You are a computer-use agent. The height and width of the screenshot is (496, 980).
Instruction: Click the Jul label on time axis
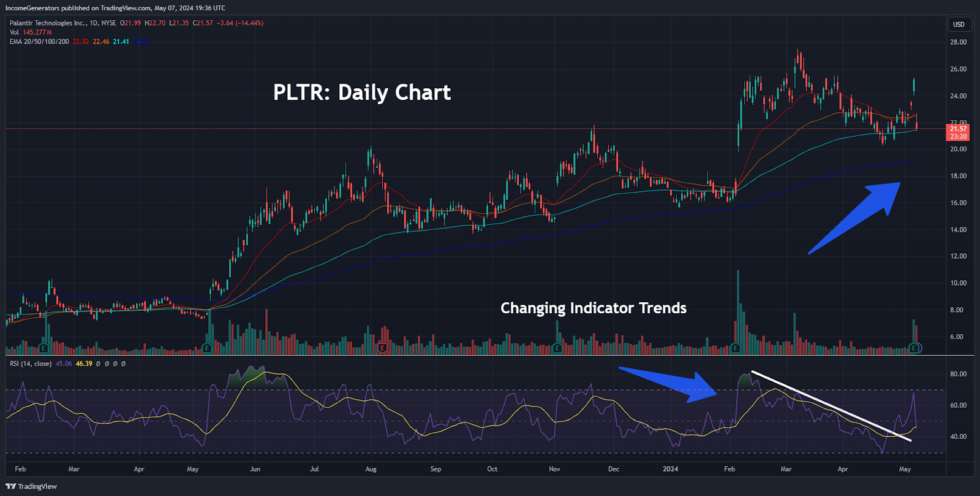[x=314, y=469]
